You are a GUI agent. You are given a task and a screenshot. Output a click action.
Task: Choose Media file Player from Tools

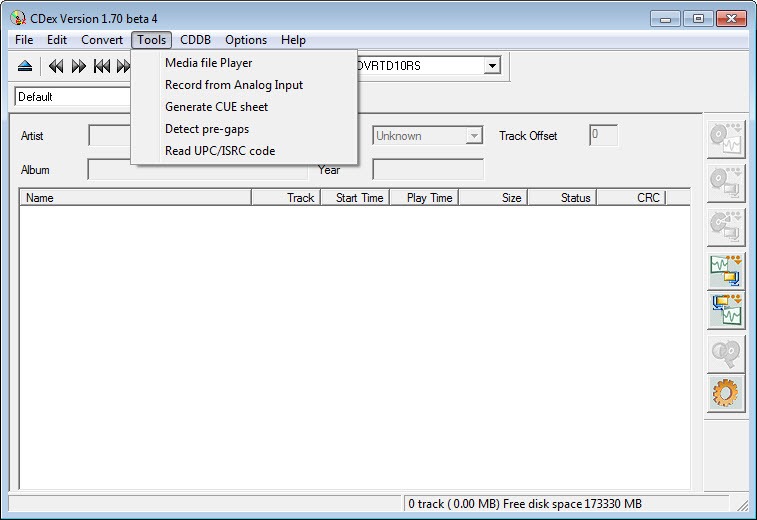244,63
